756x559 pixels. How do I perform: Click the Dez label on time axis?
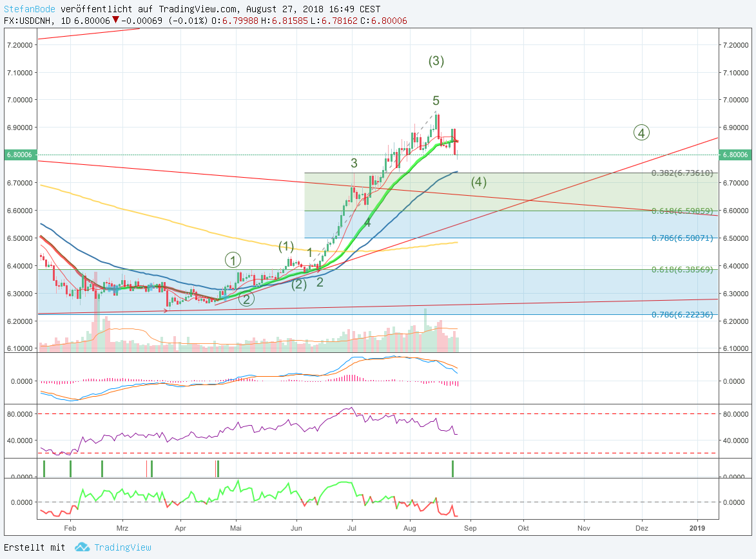(x=642, y=528)
